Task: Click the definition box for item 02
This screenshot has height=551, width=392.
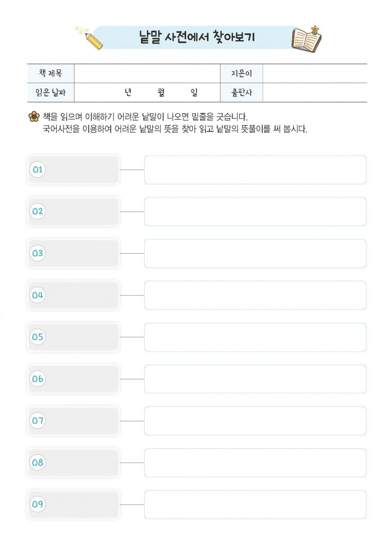Action: pos(255,212)
